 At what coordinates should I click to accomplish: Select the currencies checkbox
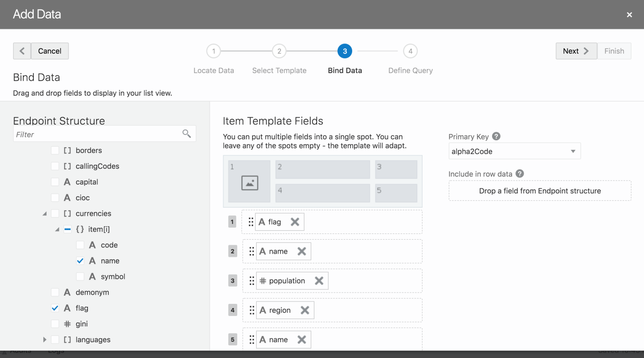(55, 214)
